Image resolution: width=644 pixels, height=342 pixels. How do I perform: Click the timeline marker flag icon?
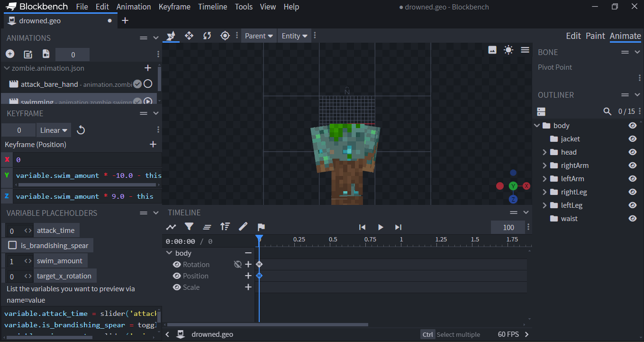pyautogui.click(x=261, y=227)
